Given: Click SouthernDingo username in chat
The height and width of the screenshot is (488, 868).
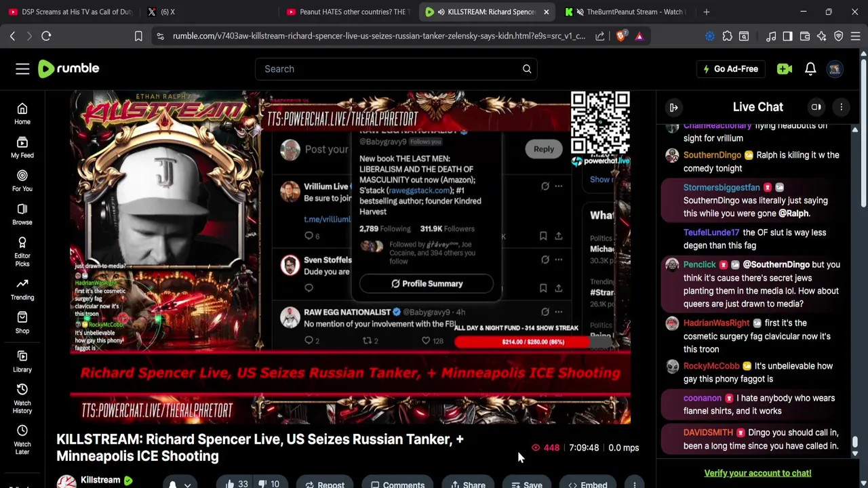Looking at the screenshot, I should tap(712, 155).
